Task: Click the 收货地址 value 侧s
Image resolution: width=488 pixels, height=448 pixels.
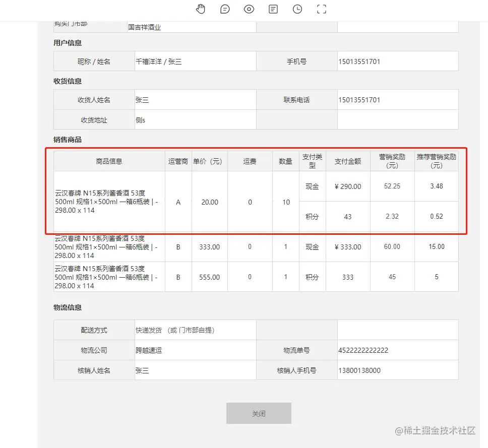Action: pos(140,120)
